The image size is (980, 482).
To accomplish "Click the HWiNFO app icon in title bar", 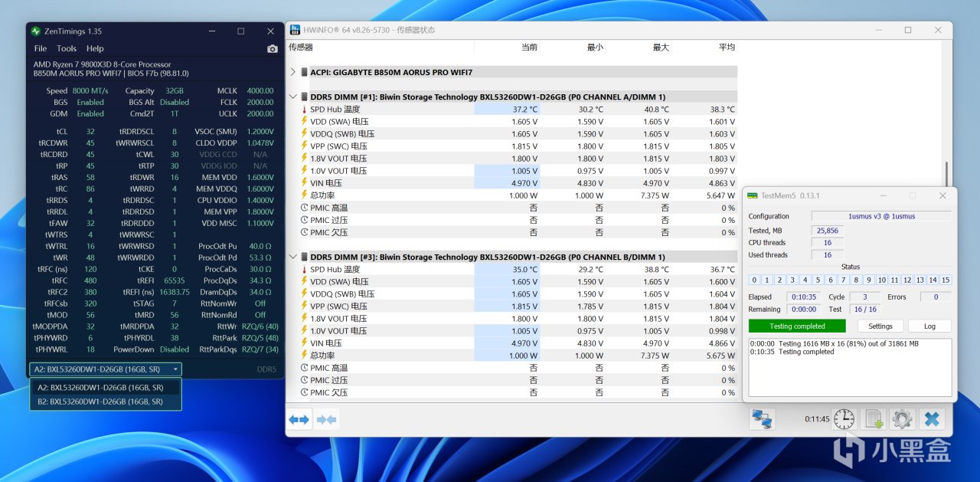I will pyautogui.click(x=295, y=30).
